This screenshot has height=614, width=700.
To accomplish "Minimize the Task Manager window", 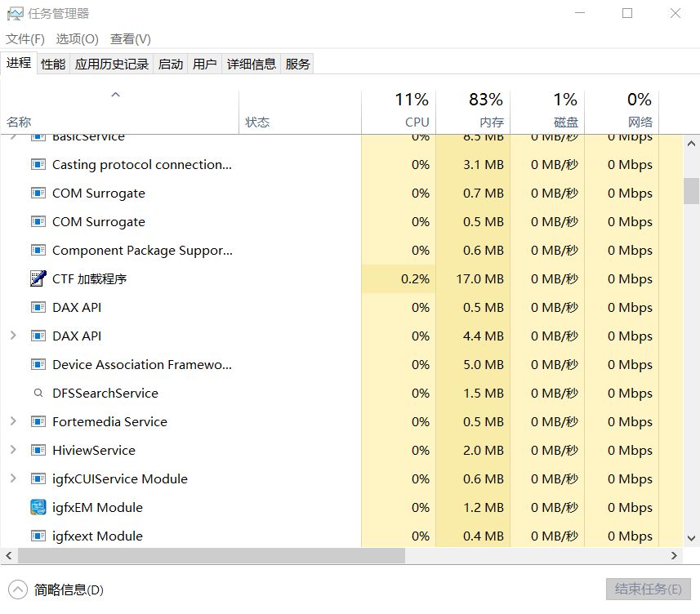I will click(580, 13).
